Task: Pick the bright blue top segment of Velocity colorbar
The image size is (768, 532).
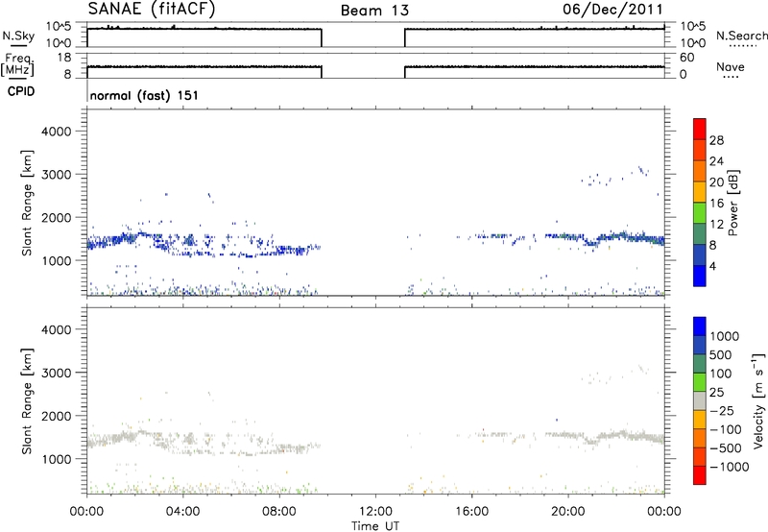Action: (700, 326)
